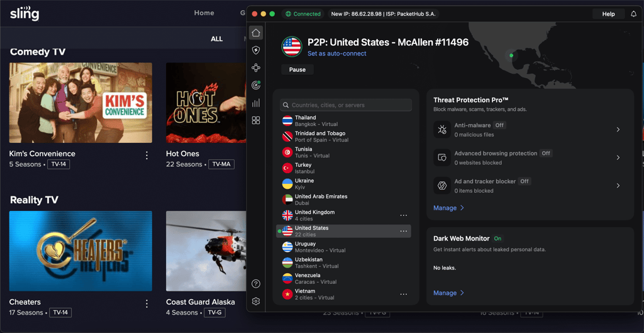Screen dimensions: 644x333
Task: Select Uzbekistan Tashkent virtual server
Action: point(344,262)
